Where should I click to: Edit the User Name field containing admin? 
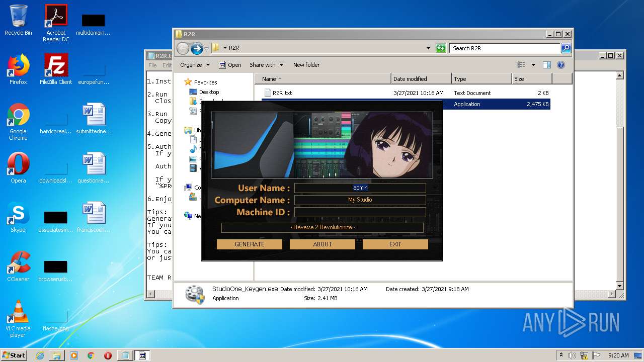[360, 188]
